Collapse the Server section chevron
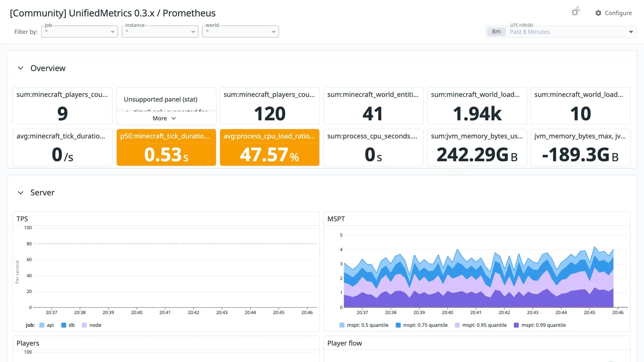The width and height of the screenshot is (644, 362). tap(20, 192)
